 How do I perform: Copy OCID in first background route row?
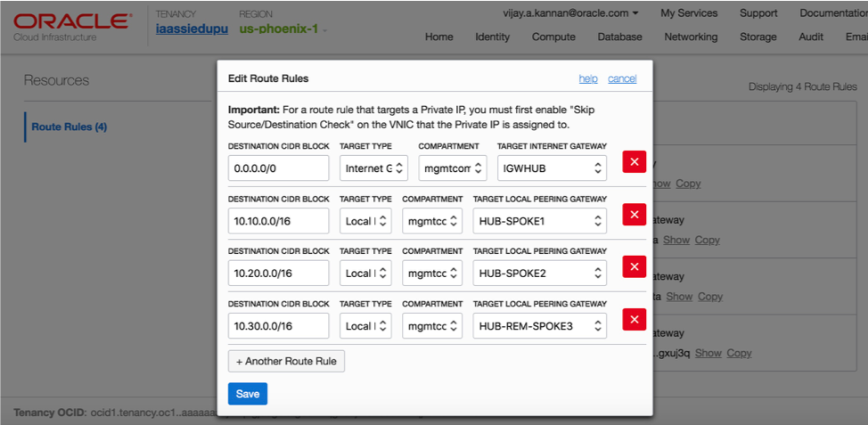coord(688,184)
